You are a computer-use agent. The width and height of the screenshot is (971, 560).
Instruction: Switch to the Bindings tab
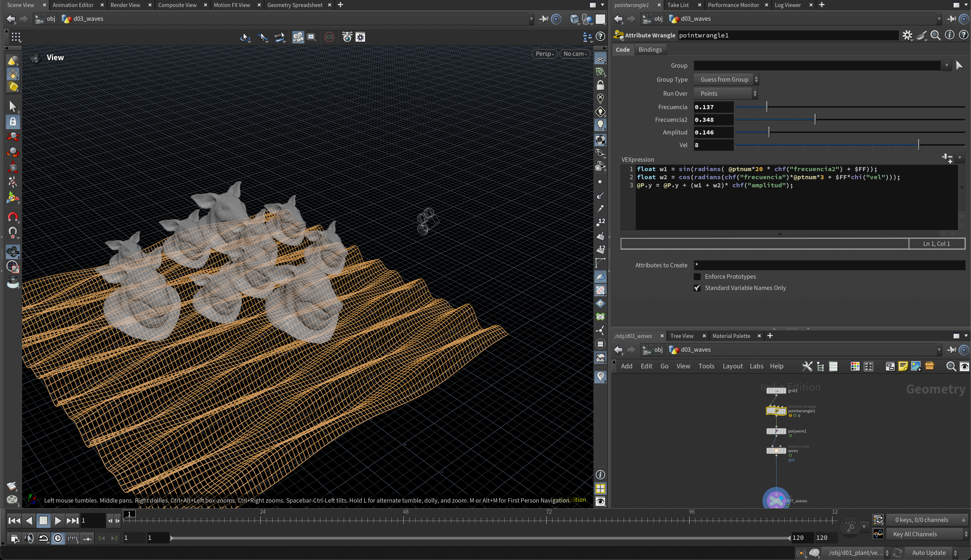point(650,50)
